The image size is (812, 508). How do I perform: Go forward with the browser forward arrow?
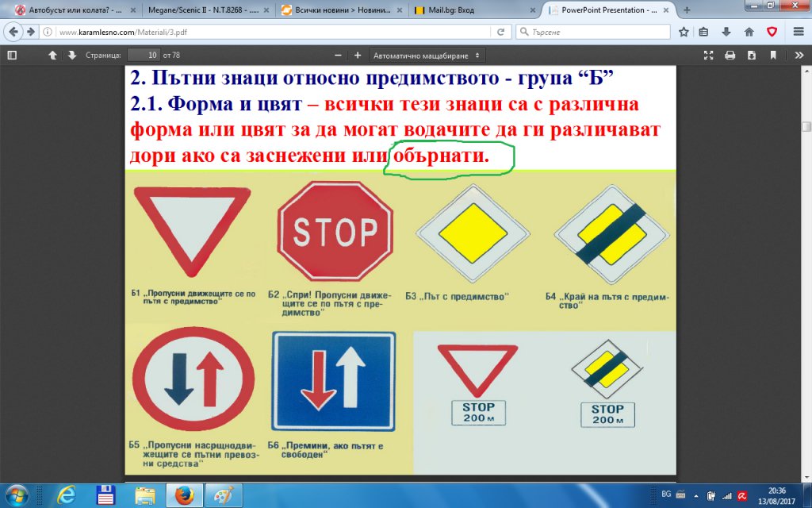(x=31, y=32)
